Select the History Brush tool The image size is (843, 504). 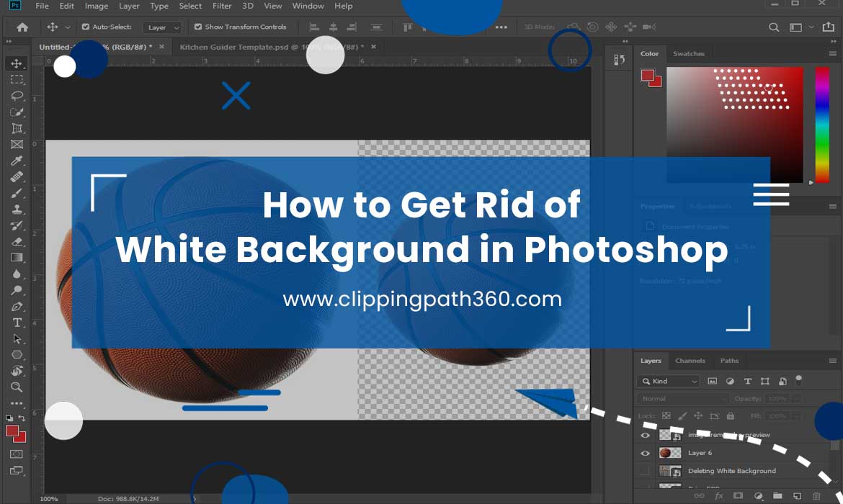(x=17, y=225)
